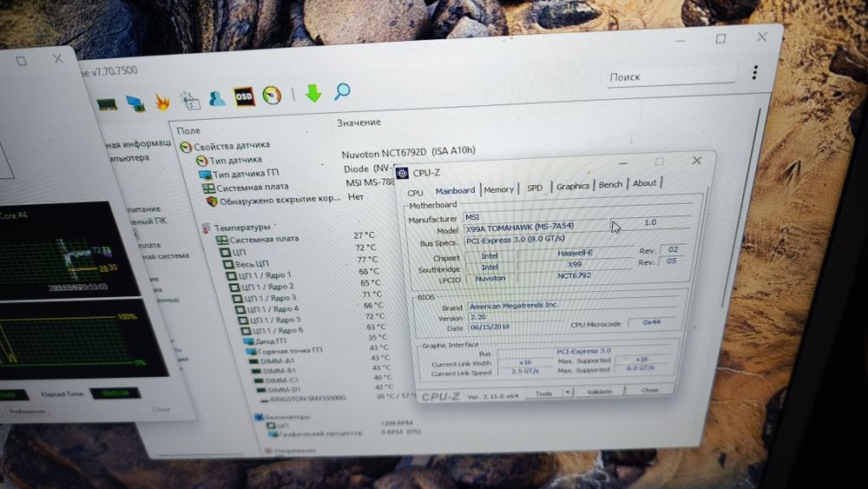The image size is (868, 489).
Task: Select the 'Тип датчика' row icon
Action: tap(201, 162)
